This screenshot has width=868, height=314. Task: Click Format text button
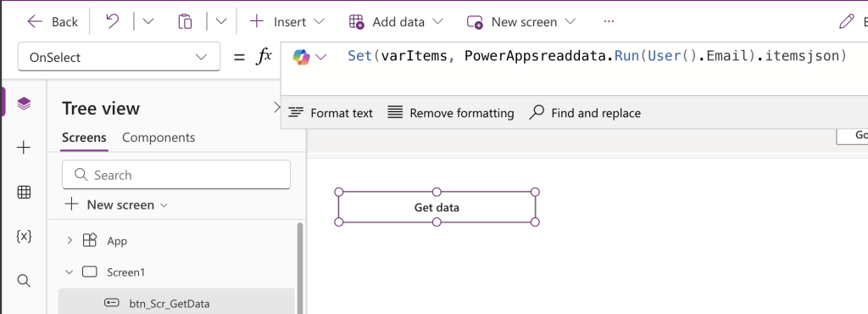[x=331, y=113]
